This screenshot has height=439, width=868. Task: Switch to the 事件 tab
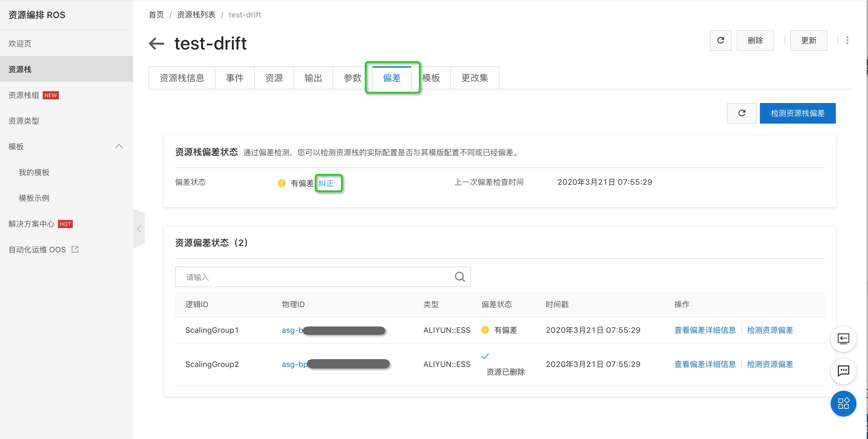[x=235, y=78]
